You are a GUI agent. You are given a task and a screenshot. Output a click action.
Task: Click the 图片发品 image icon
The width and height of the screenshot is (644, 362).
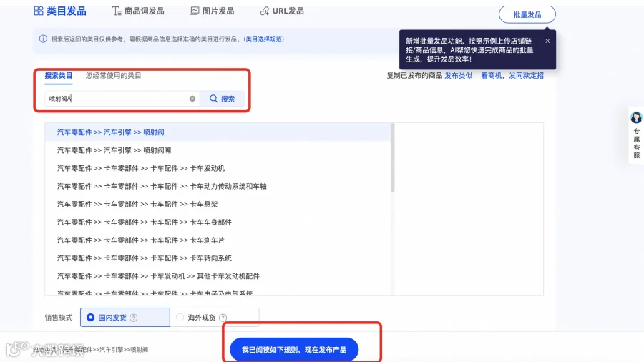point(194,11)
